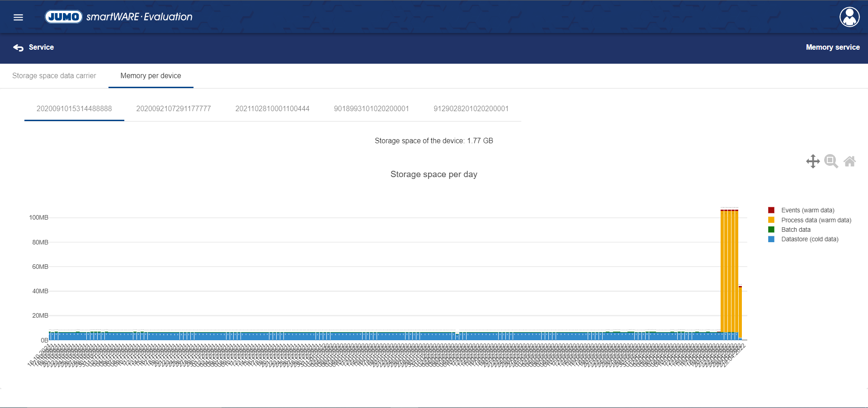Switch to Storage space data carrier tab
The image size is (868, 408).
pos(54,76)
